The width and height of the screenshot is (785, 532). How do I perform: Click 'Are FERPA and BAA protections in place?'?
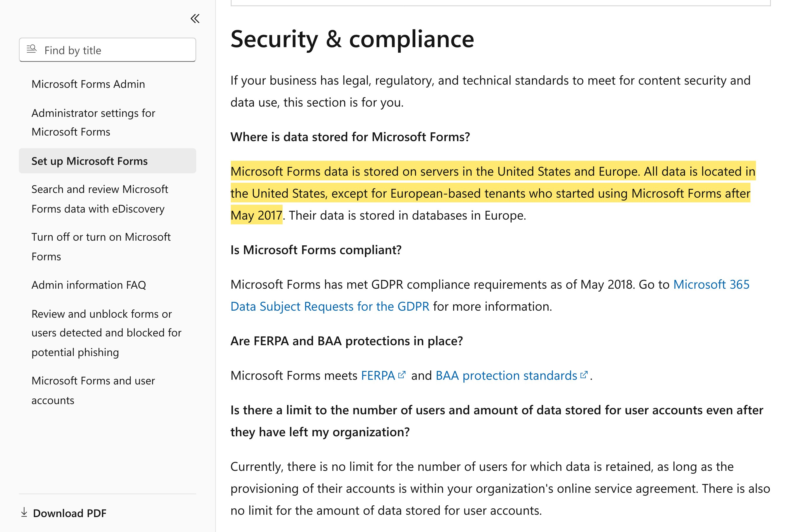[x=347, y=341]
